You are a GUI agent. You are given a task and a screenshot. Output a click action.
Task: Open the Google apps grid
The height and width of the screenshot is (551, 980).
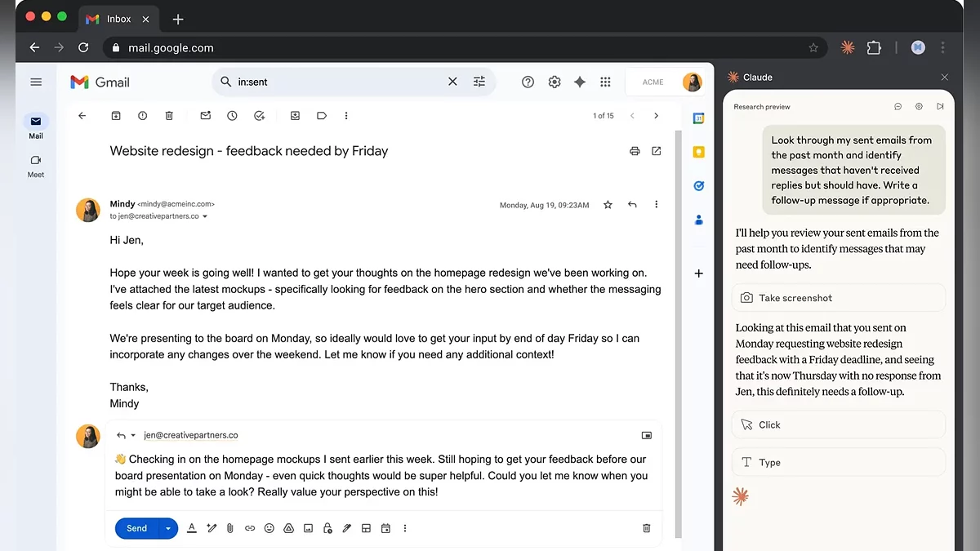(605, 82)
